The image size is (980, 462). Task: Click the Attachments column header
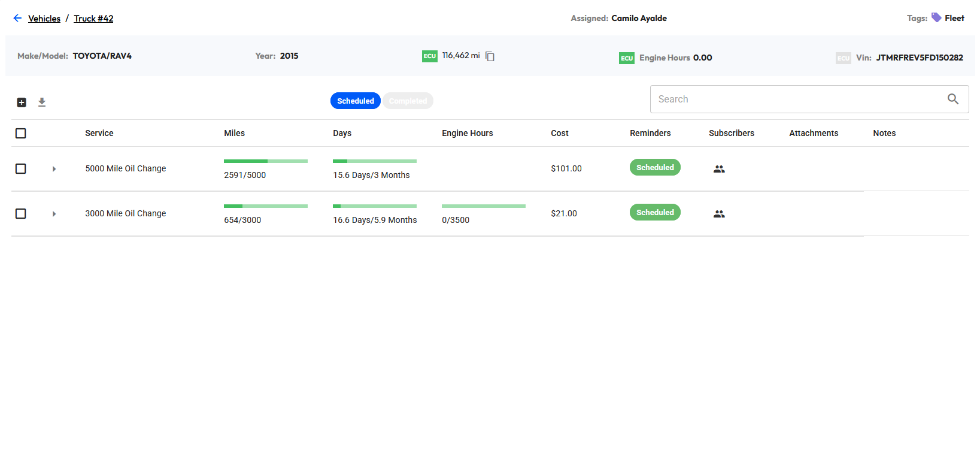coord(814,133)
